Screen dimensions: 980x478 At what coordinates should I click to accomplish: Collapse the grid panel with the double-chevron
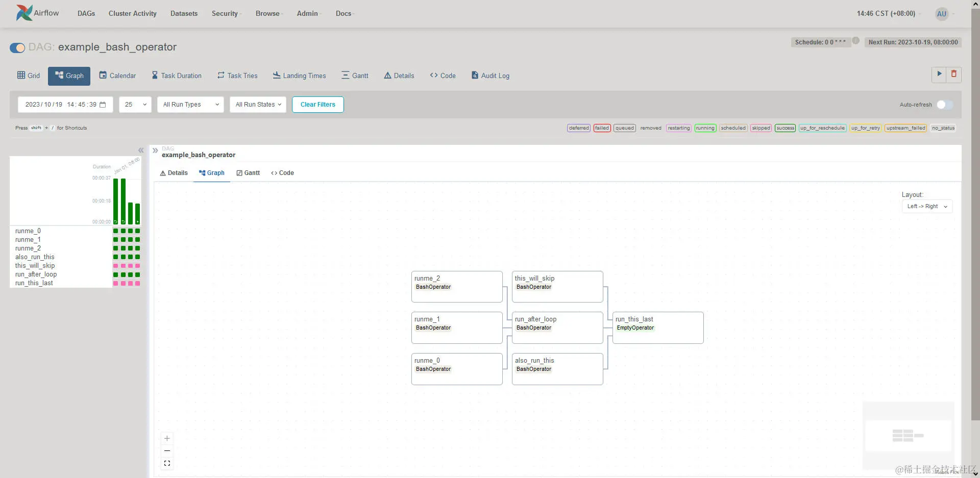click(141, 150)
